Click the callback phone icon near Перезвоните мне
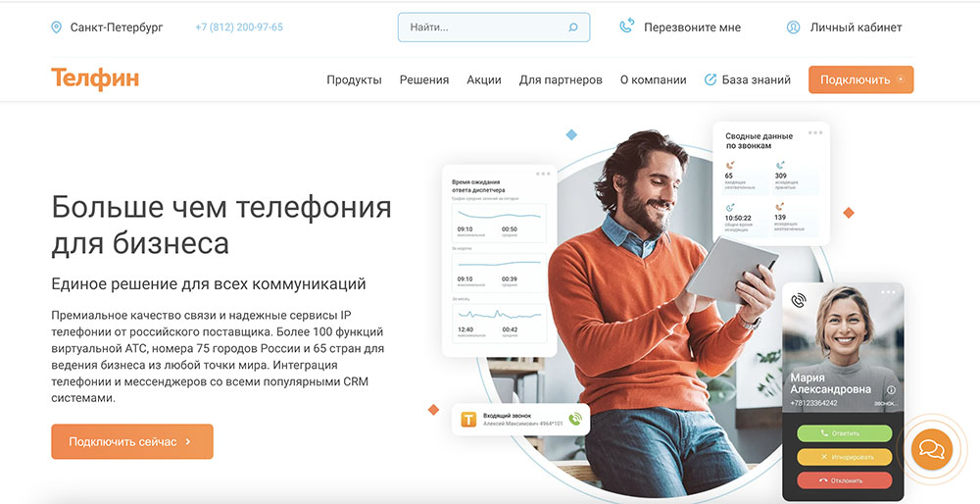 (x=627, y=26)
